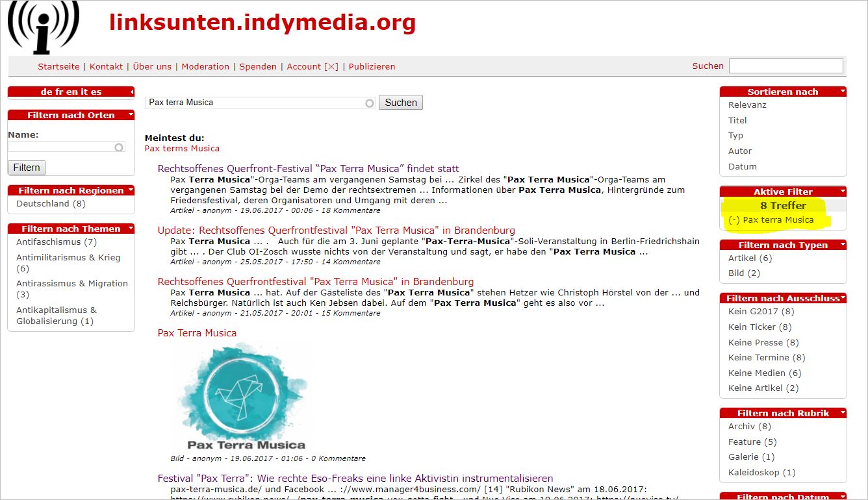868x500 pixels.
Task: Exclude with Keine Artikel (2)
Action: tap(763, 388)
